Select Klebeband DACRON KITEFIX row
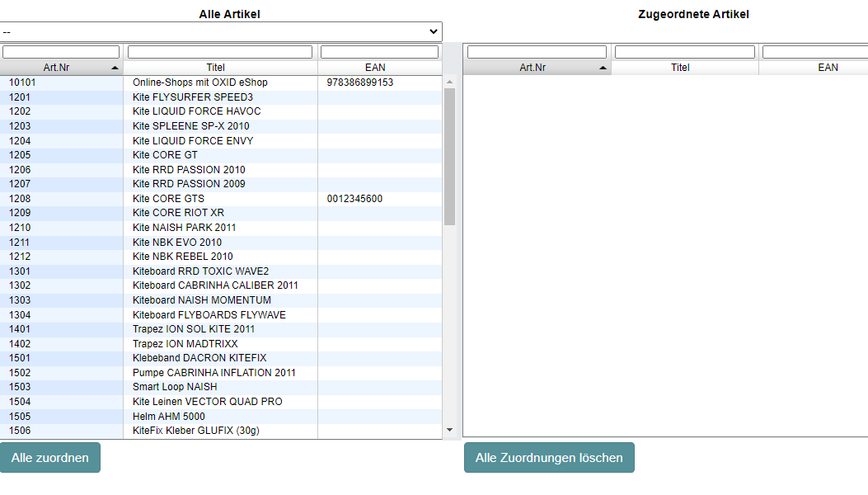Screen dimensions: 868x495 click(x=221, y=358)
